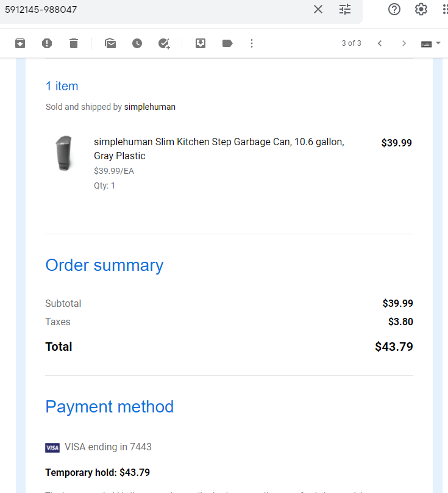Go to the newer email arrow
Viewport: 448px width, 493px height.
pos(380,43)
